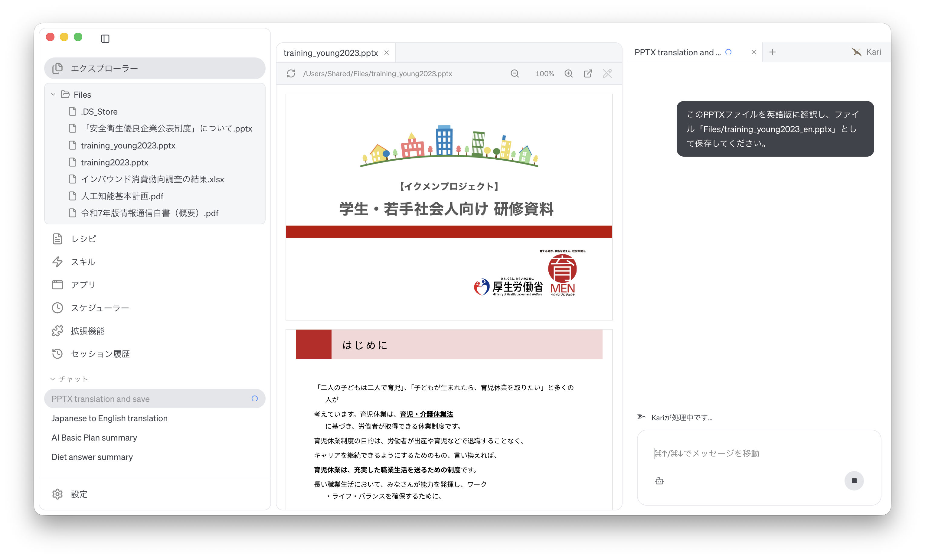Close the training_young2023.pptx tab

point(387,53)
